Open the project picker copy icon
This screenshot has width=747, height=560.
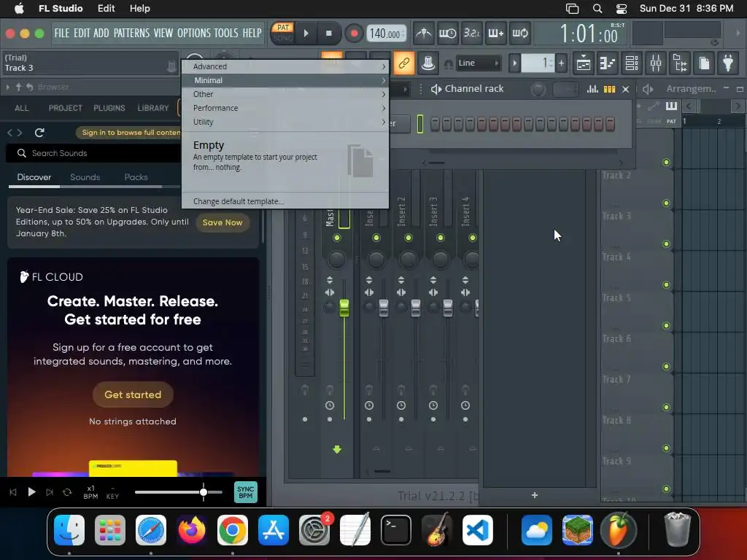pos(704,63)
